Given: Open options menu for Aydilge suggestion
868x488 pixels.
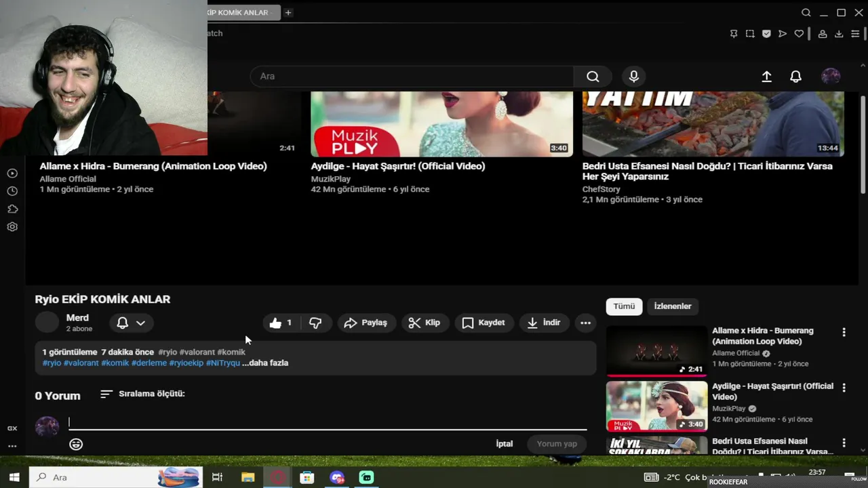Looking at the screenshot, I should (x=844, y=388).
